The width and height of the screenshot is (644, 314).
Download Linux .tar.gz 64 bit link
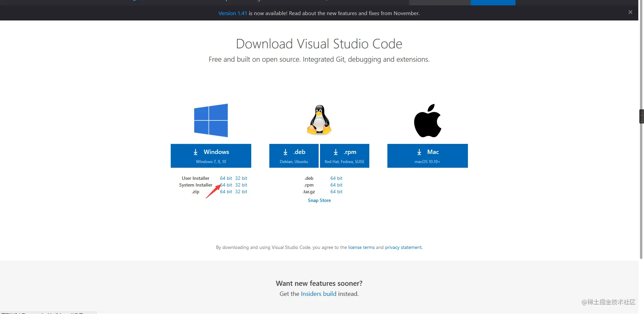click(x=336, y=192)
